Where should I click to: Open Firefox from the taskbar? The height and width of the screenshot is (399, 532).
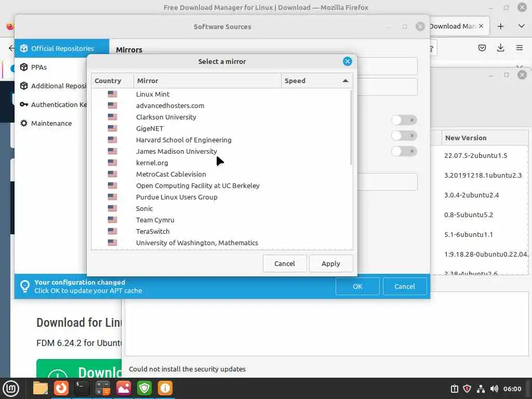(61, 388)
